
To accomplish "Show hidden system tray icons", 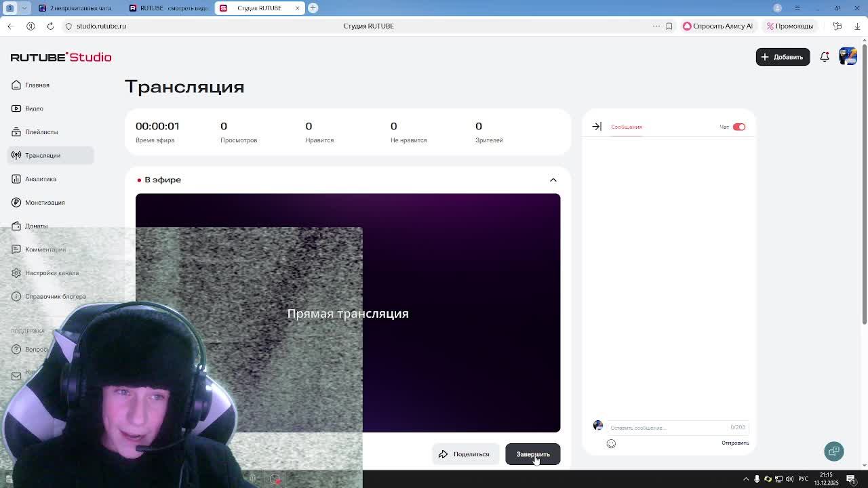I will pos(746,479).
